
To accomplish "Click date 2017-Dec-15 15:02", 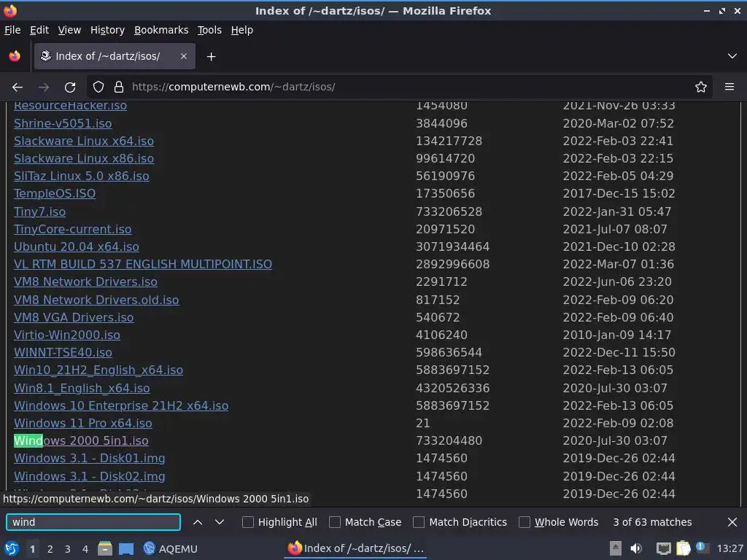I will (x=619, y=193).
